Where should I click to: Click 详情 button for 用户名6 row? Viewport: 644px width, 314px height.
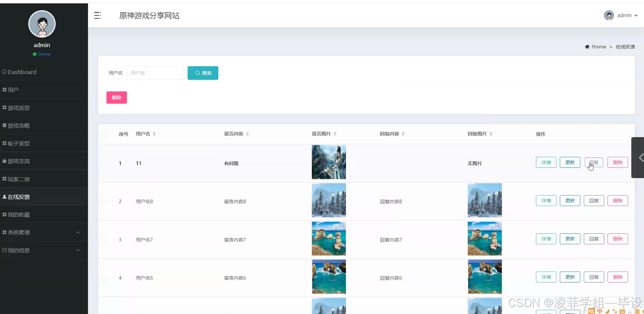(x=546, y=277)
